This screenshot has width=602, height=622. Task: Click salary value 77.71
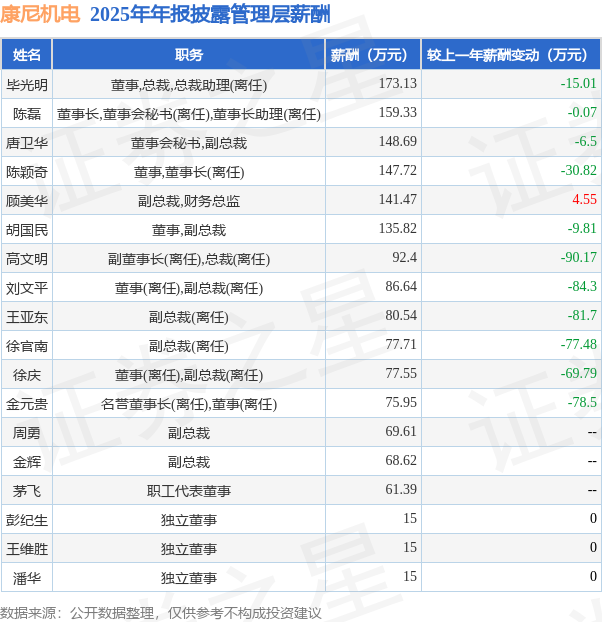pyautogui.click(x=401, y=344)
